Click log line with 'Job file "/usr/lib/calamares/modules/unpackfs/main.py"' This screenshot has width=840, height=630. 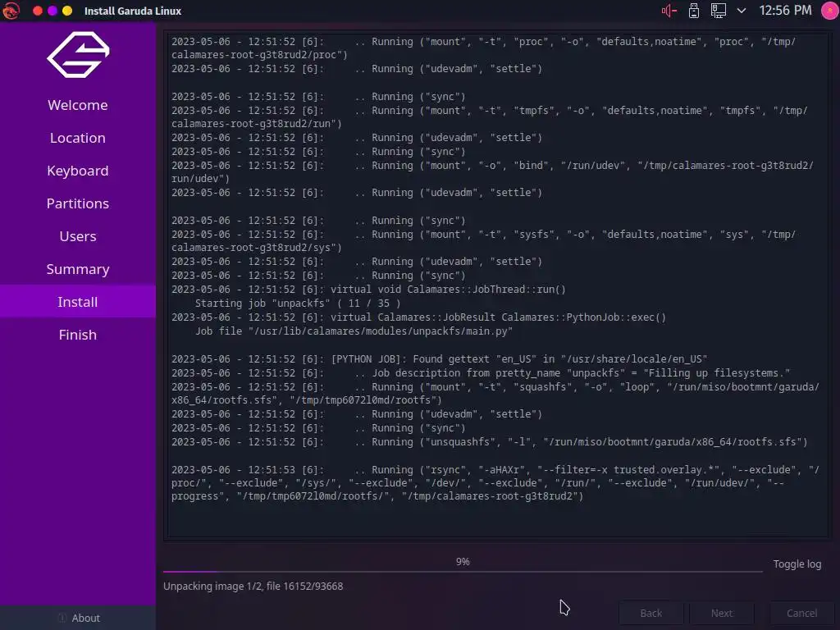click(354, 331)
